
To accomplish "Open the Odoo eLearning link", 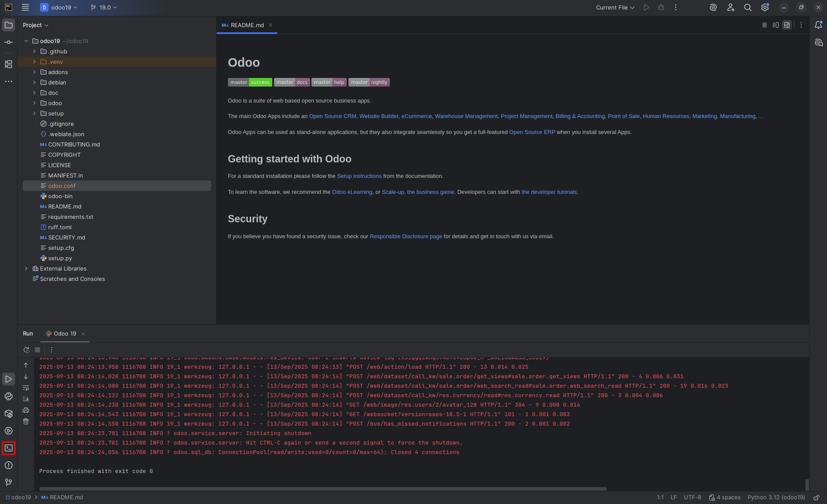I will [352, 192].
